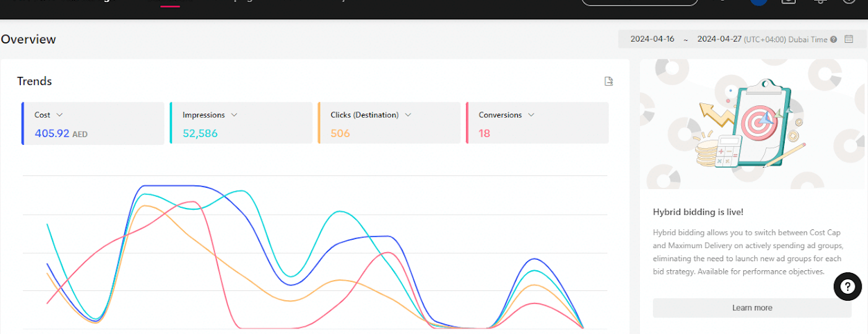
Task: Expand the Cost metric dropdown arrow
Action: pyautogui.click(x=60, y=115)
